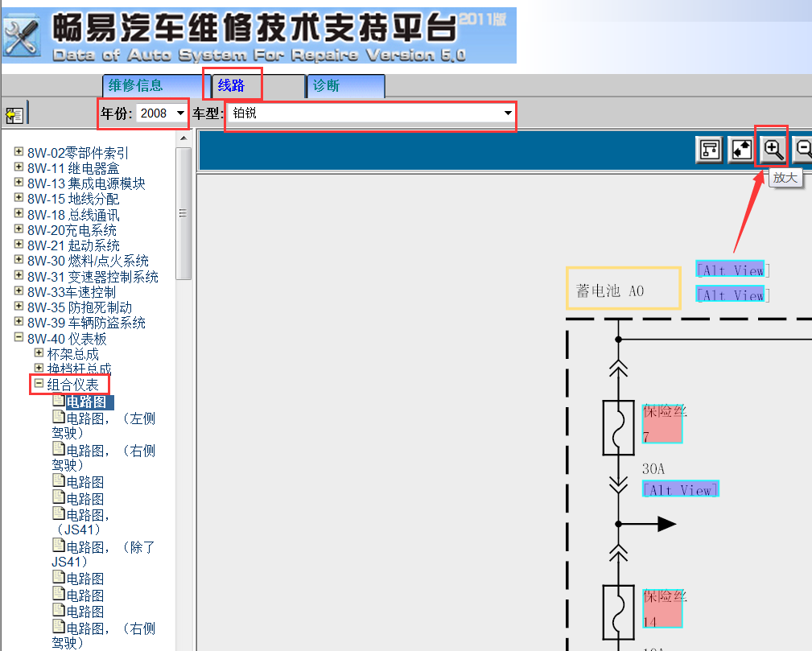Open 电路图, (除了JS41) entry
The height and width of the screenshot is (651, 812).
point(104,554)
